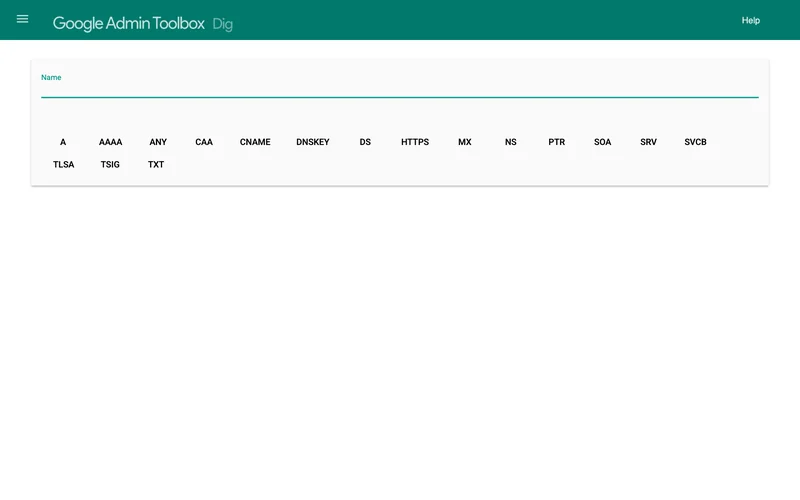Image resolution: width=800 pixels, height=500 pixels.
Task: Query PTR records
Action: coord(557,142)
